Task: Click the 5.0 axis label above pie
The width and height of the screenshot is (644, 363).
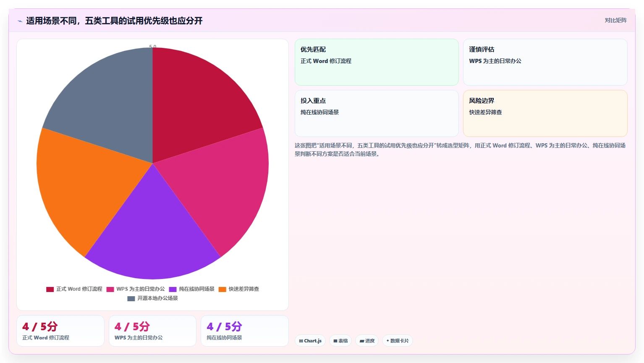Action: 153,46
